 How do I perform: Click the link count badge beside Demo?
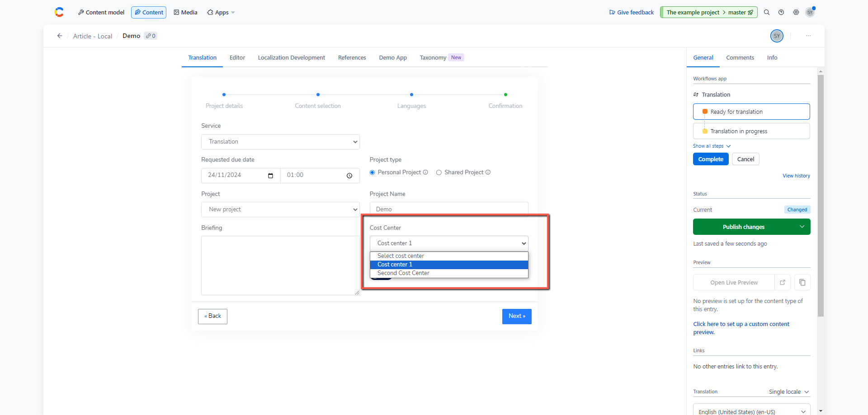151,36
